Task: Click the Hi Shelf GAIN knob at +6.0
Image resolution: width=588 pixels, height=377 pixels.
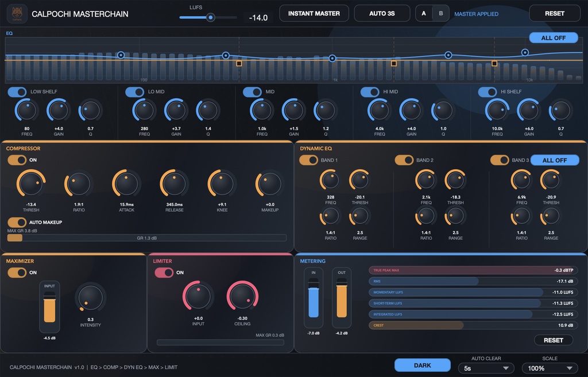Action: tap(529, 111)
